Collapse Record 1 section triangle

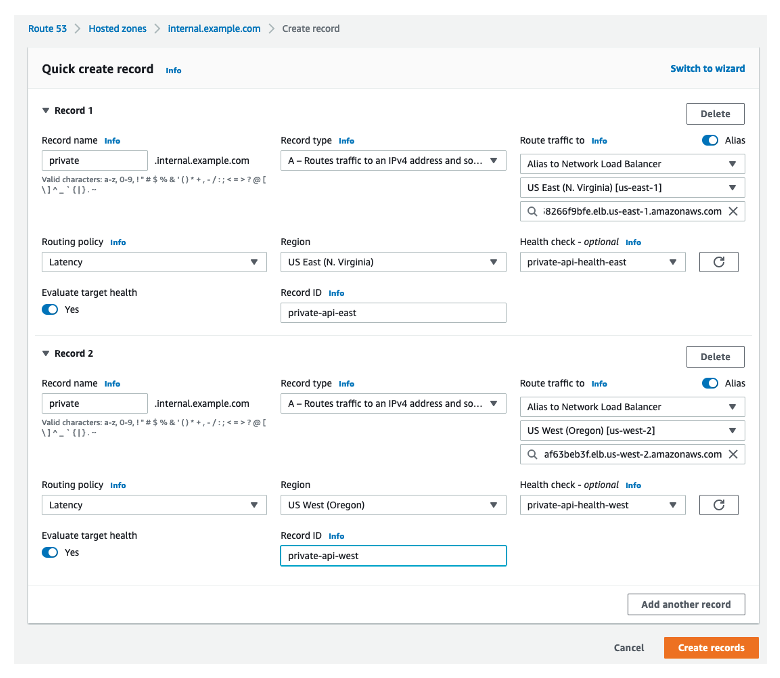point(46,111)
